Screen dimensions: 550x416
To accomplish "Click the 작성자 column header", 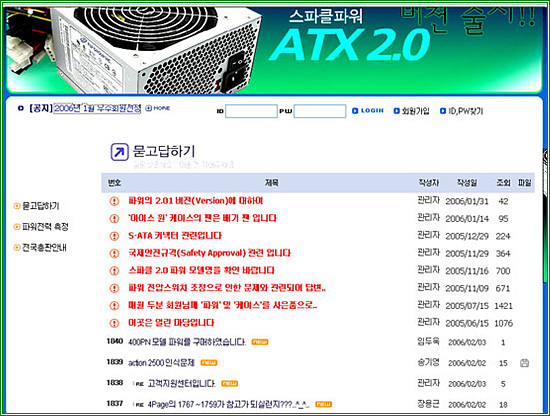I will click(429, 183).
